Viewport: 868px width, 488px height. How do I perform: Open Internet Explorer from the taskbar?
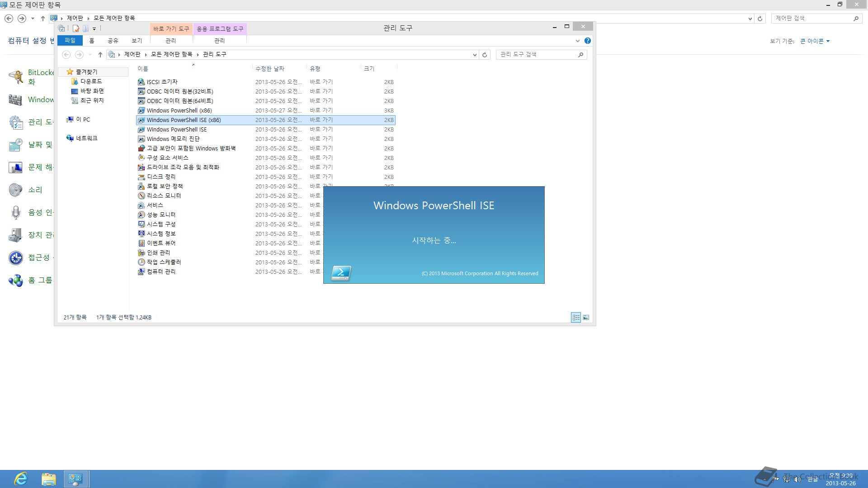(21, 479)
